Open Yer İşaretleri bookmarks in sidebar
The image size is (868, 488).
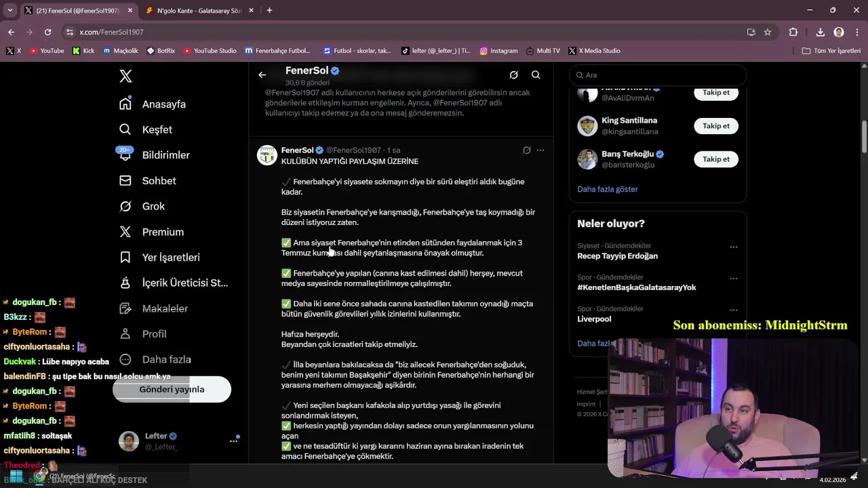pyautogui.click(x=159, y=257)
